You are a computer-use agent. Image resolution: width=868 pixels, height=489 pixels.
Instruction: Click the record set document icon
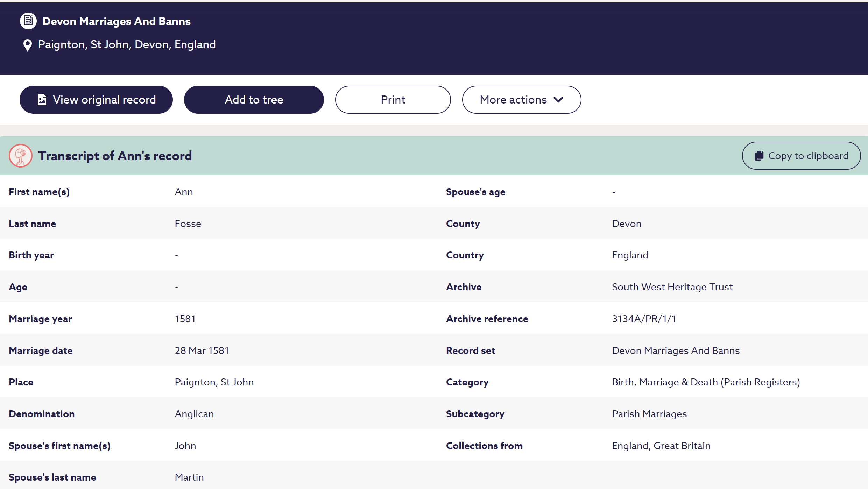(x=28, y=21)
